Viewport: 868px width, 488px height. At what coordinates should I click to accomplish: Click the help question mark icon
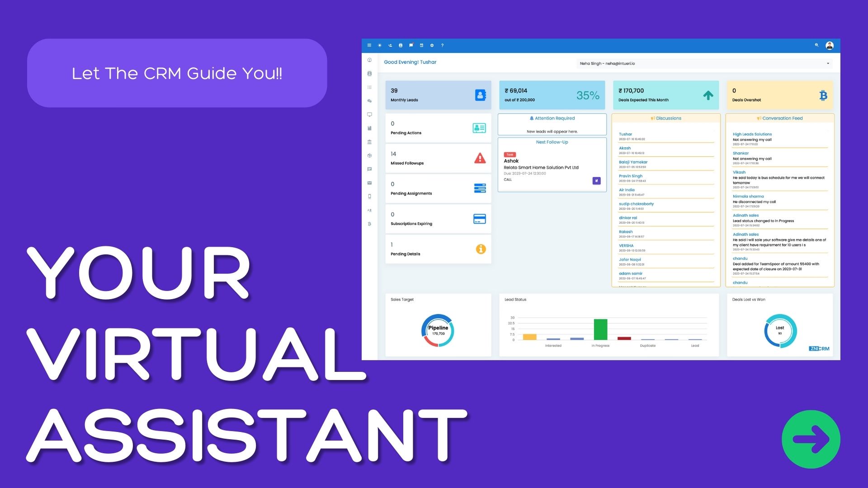point(442,45)
